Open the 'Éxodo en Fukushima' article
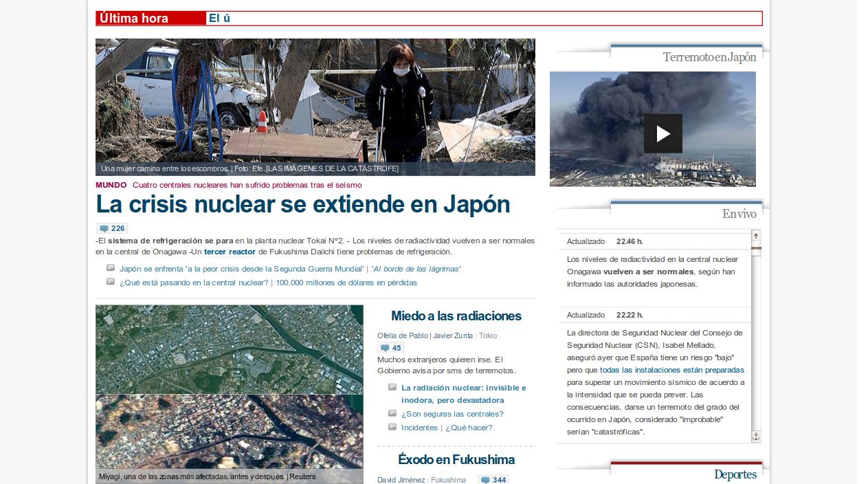Viewport: 868px width, 484px height. point(456,459)
